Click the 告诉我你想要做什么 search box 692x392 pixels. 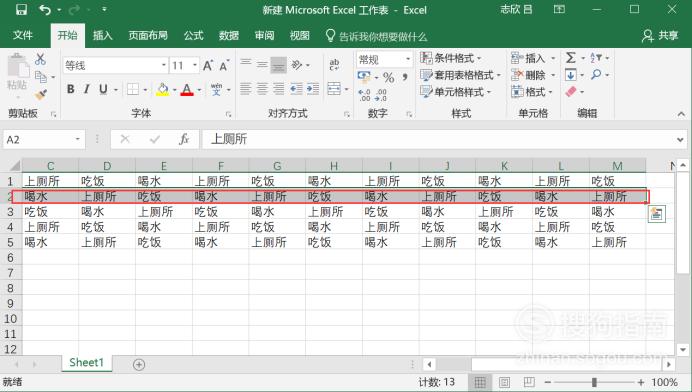[x=376, y=36]
